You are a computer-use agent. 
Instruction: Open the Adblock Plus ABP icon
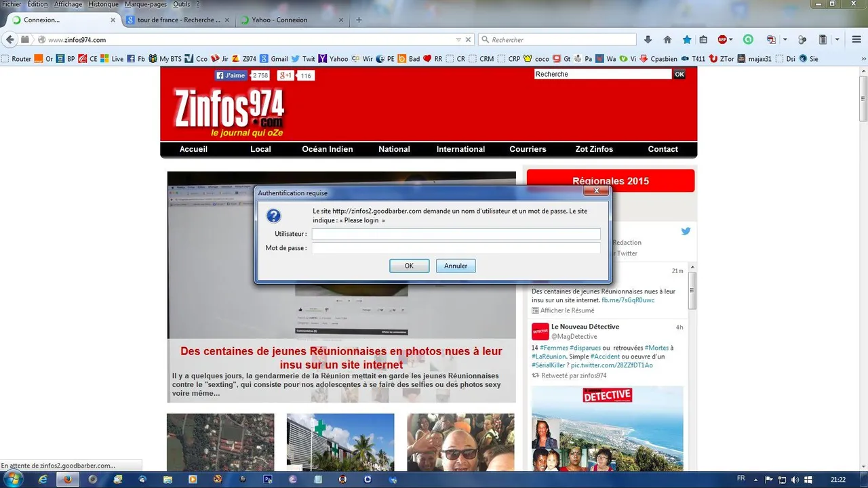pos(723,39)
